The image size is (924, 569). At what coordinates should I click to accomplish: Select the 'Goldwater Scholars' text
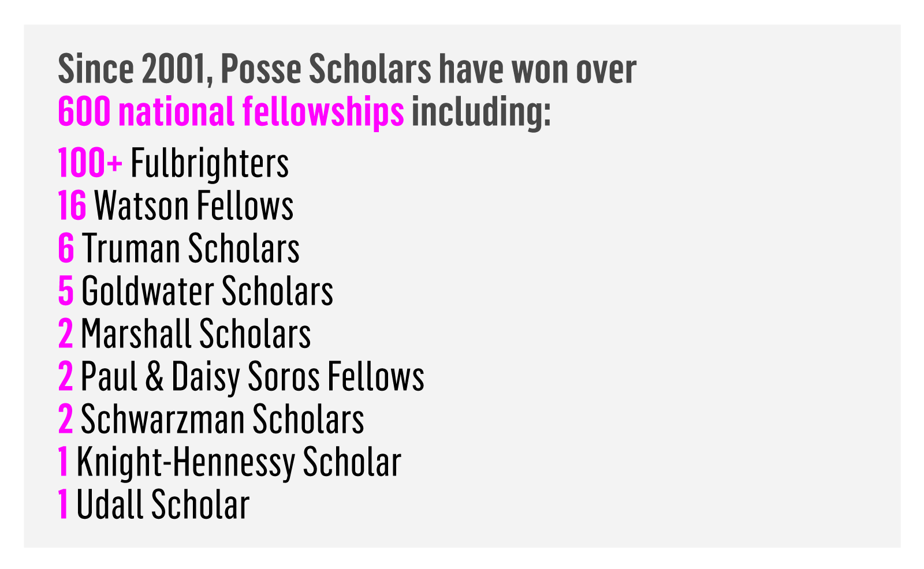207,291
